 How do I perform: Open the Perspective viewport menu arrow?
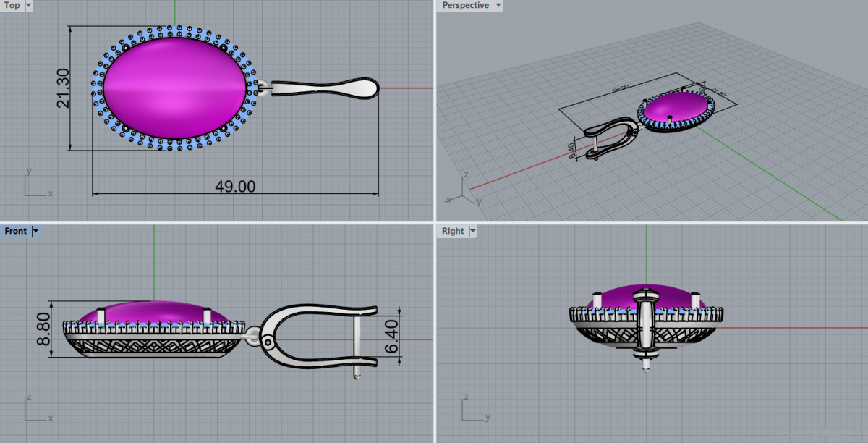pos(498,5)
